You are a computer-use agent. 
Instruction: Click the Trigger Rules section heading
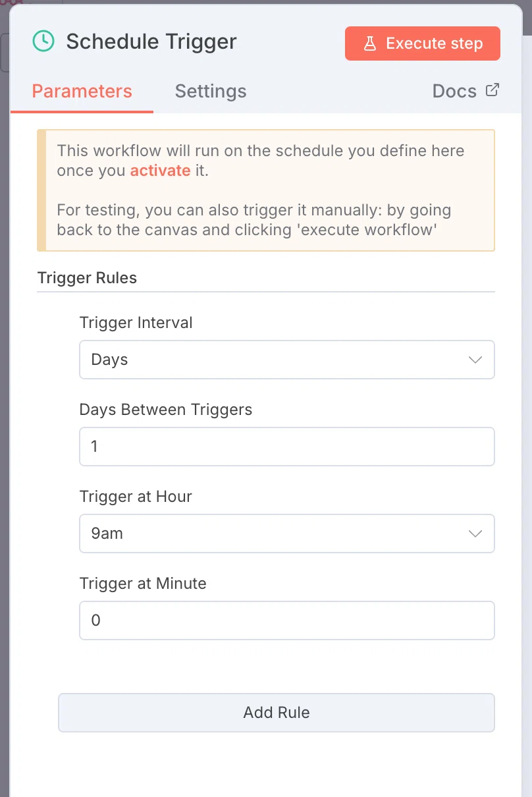point(87,278)
